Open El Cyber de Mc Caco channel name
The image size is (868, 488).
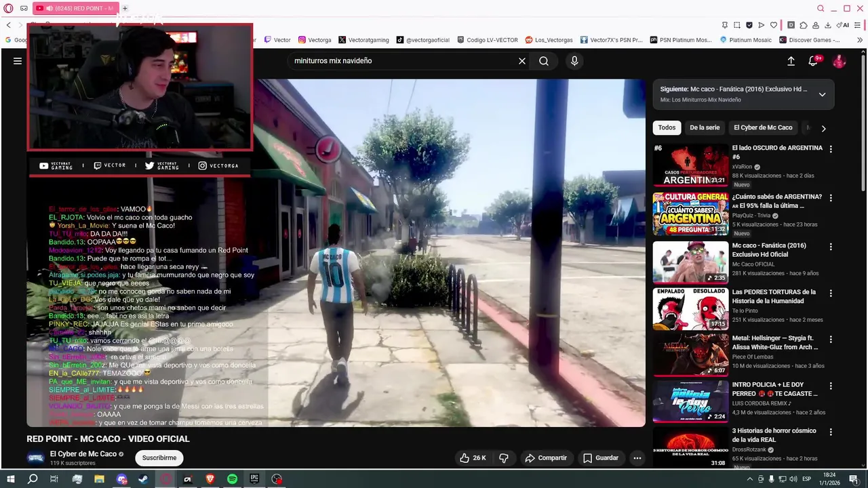[x=83, y=454]
